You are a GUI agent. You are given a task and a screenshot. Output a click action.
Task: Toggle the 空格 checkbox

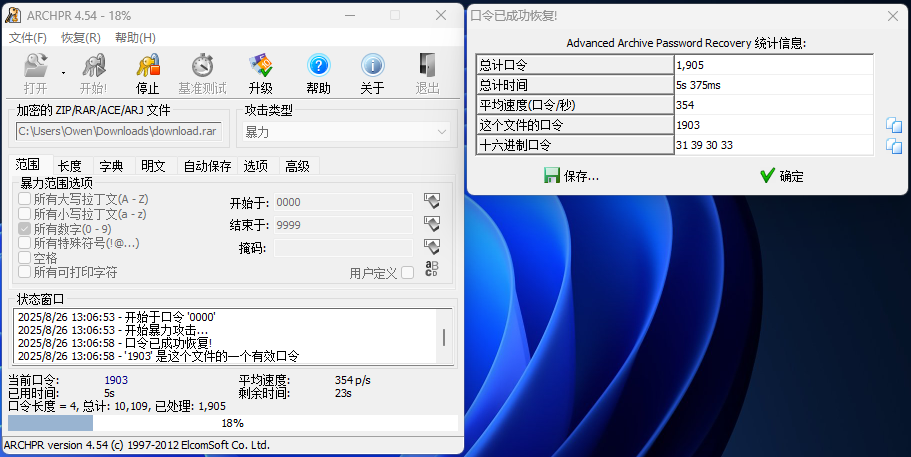(x=24, y=257)
